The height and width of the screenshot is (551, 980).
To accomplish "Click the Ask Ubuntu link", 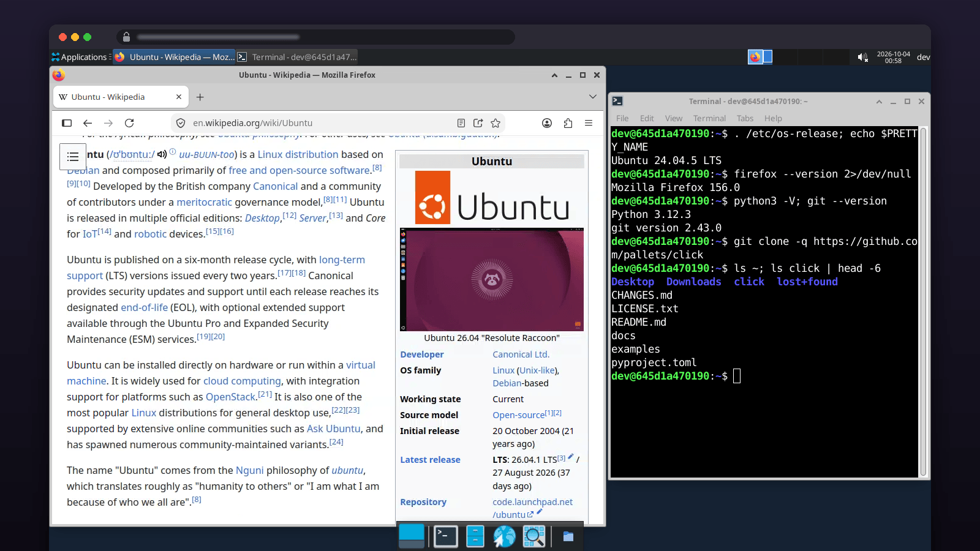I will 334,429.
